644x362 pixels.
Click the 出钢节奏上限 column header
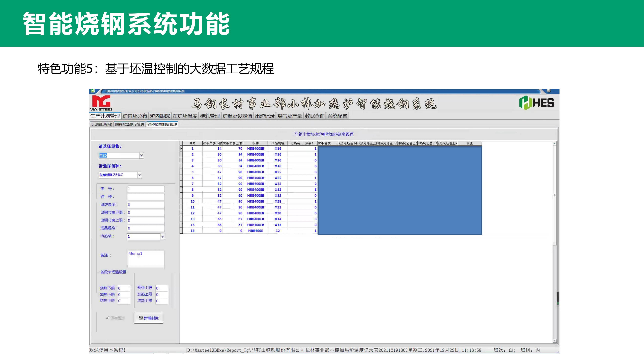click(x=233, y=143)
